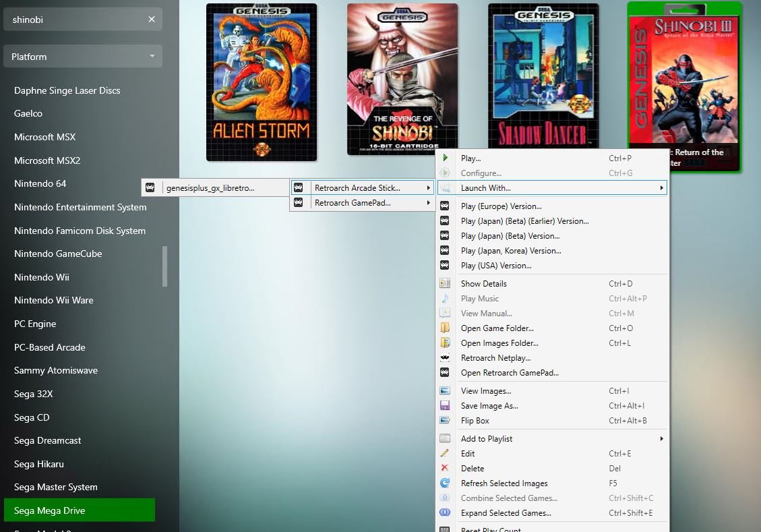Click the Retroarch GamePad emulator icon
This screenshot has width=761, height=532.
coord(299,202)
